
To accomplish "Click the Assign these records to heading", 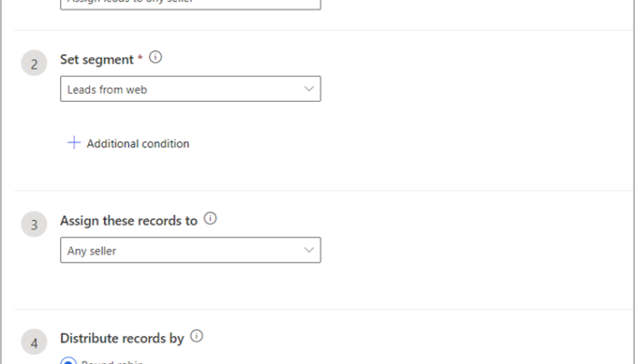I will coord(128,220).
